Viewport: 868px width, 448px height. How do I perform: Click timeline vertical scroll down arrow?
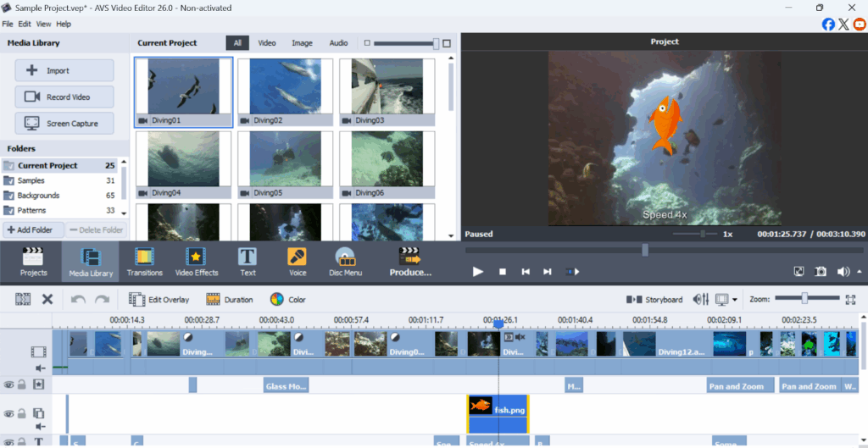pyautogui.click(x=863, y=441)
